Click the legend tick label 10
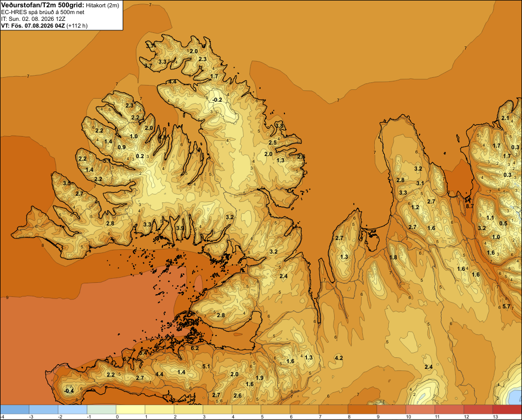This screenshot has height=420, width=522. click(408, 417)
